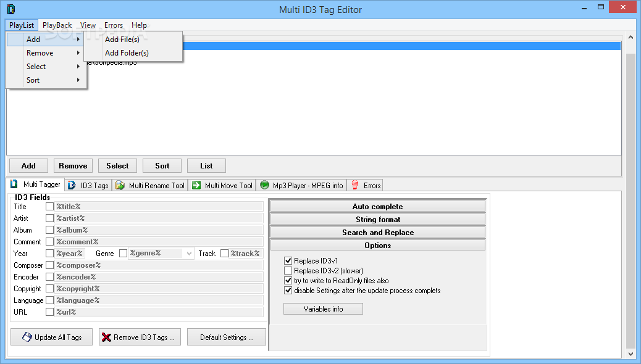Switch to the Multi Rename Tool tab
This screenshot has height=364, width=641.
[151, 186]
